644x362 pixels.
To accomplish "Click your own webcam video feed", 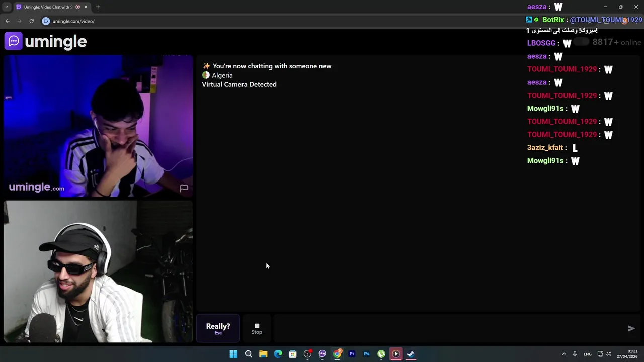I will [98, 271].
